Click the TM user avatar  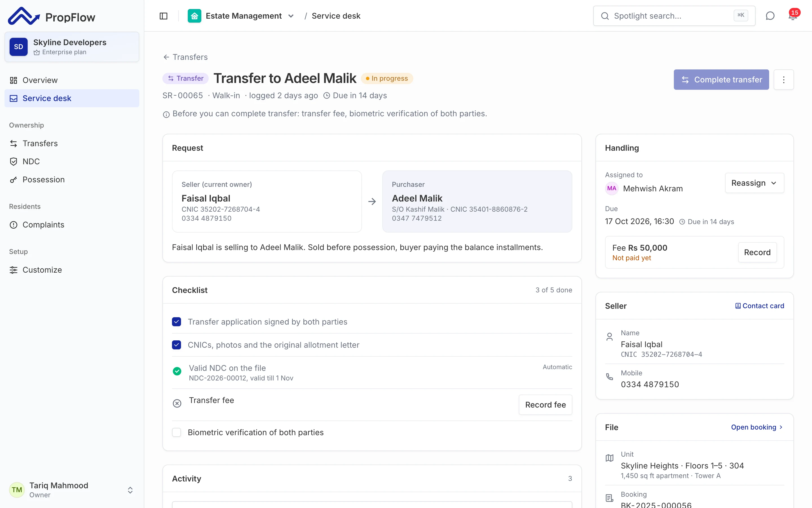pyautogui.click(x=17, y=490)
